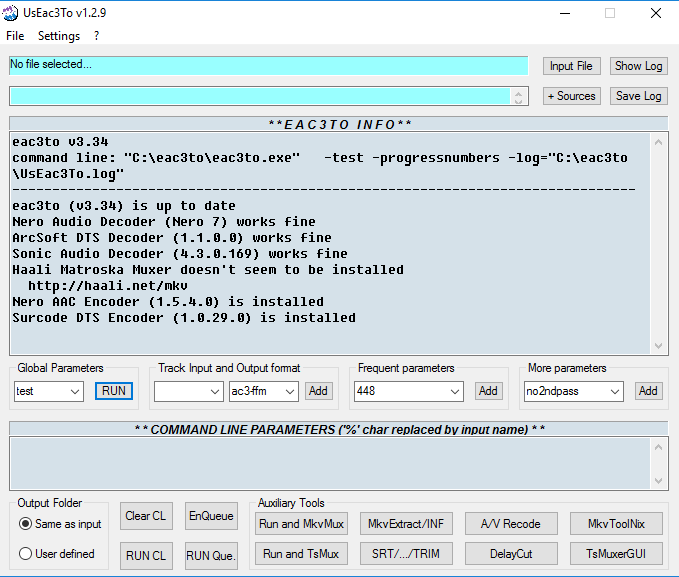Screen dimensions: 679x577
Task: Click the RUN Que. button
Action: click(211, 556)
